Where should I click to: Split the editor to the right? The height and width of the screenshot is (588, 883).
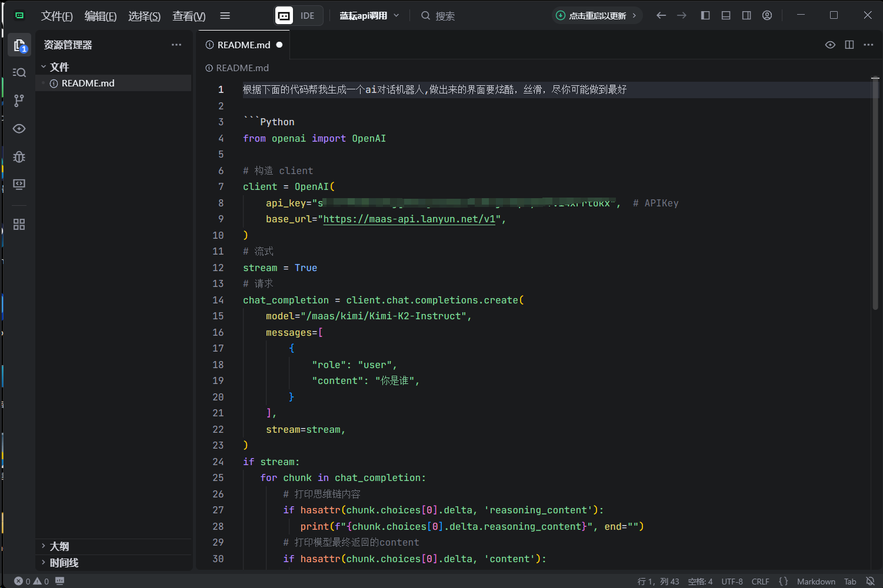pyautogui.click(x=849, y=45)
